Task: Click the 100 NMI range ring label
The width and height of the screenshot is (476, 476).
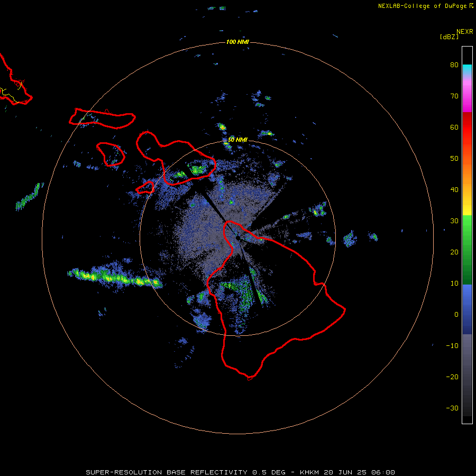Action: pos(237,42)
